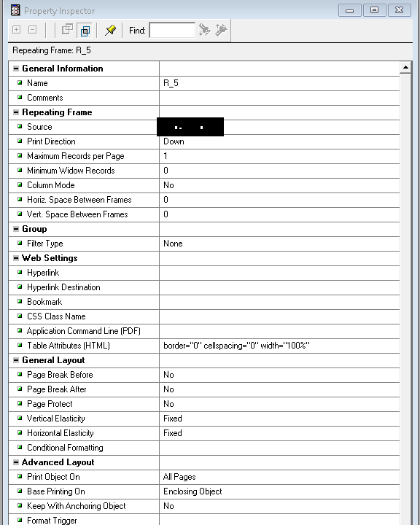Click the Find Previous icon
The height and width of the screenshot is (525, 420).
point(221,30)
